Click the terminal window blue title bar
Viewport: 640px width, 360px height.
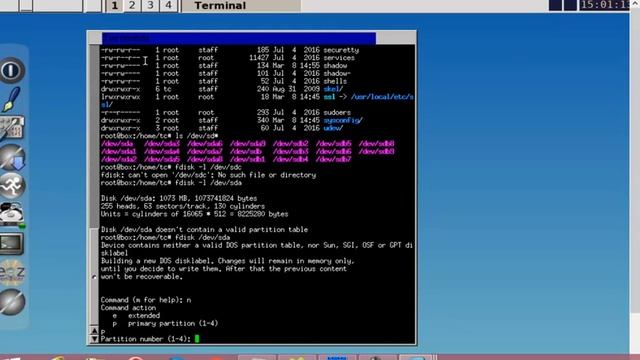click(x=239, y=38)
